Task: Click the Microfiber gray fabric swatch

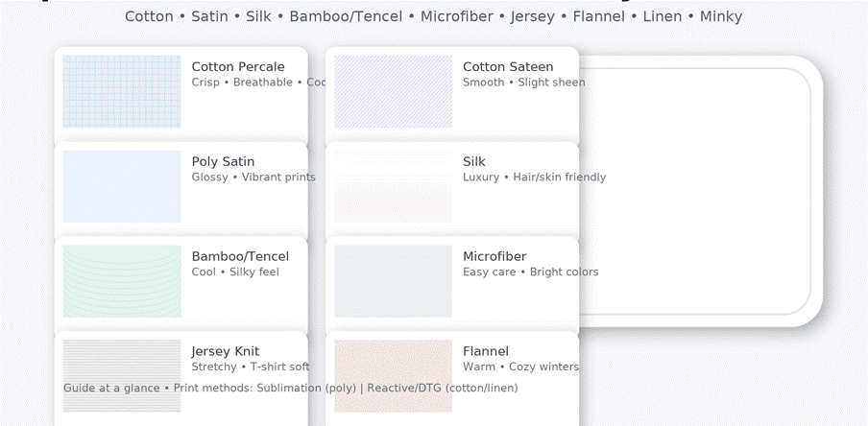Action: 393,282
